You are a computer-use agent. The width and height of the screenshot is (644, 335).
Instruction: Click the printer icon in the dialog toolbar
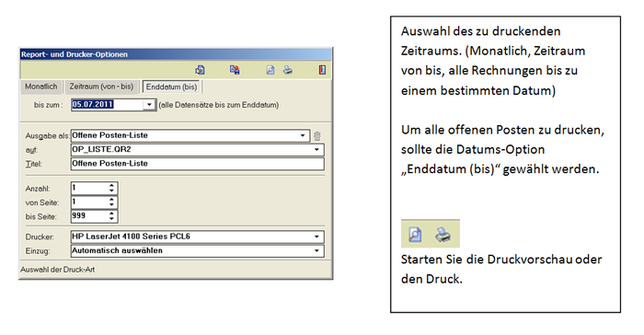pos(288,70)
